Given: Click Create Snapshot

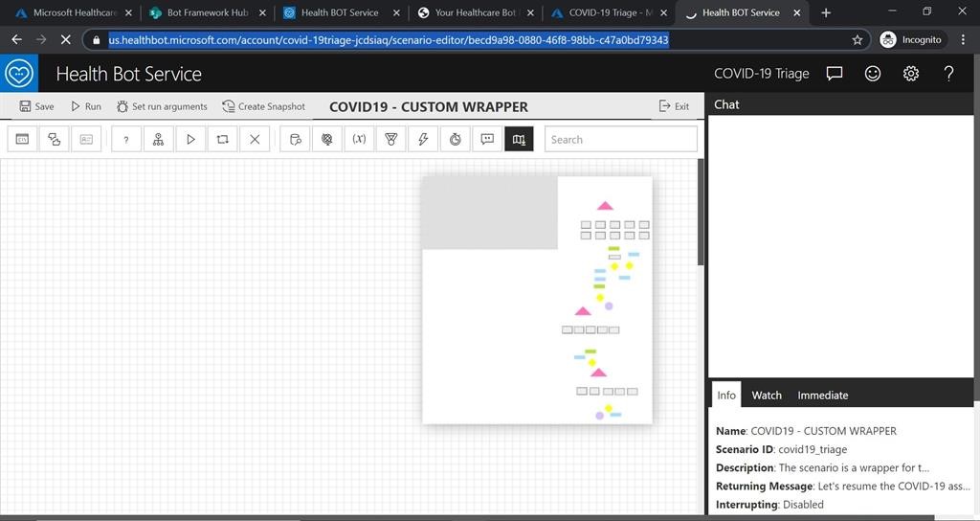Looking at the screenshot, I should point(264,106).
